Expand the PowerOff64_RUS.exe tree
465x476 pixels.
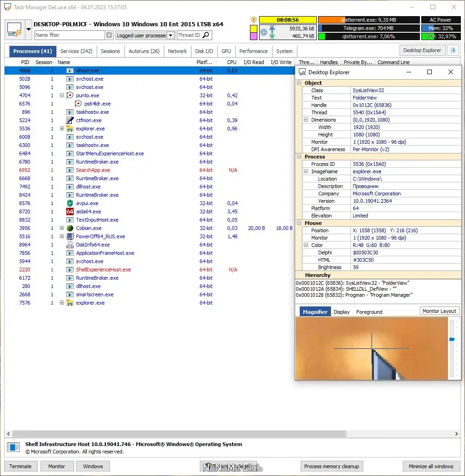[62, 236]
